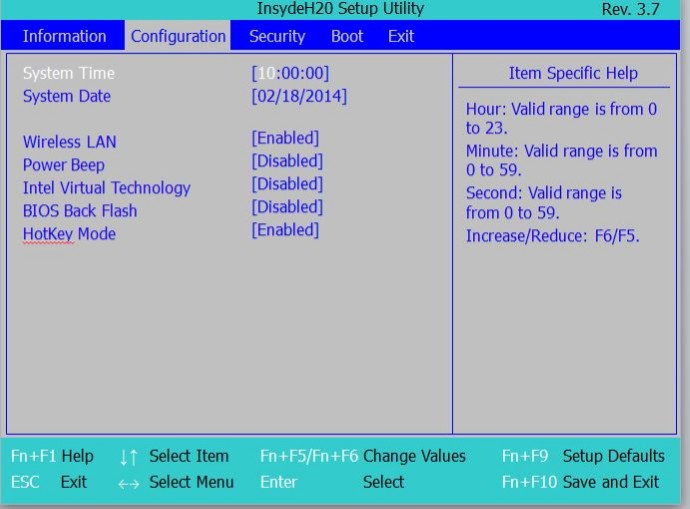This screenshot has width=690, height=509.
Task: Click ESC Exit in the footer
Action: (x=49, y=482)
